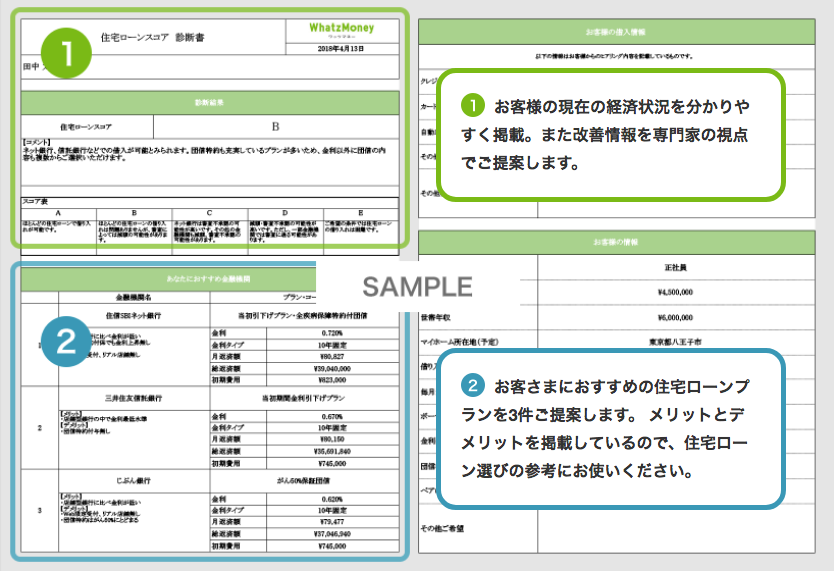The width and height of the screenshot is (834, 571).
Task: Click the title 住宅ローンスコア 診断書
Action: point(153,37)
